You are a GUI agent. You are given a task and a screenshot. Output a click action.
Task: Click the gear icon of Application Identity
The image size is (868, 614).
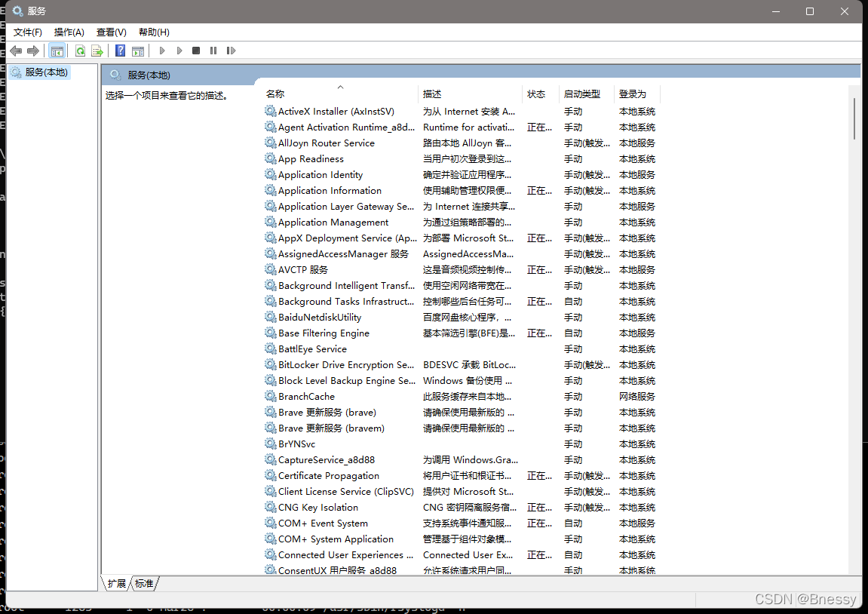pyautogui.click(x=271, y=174)
